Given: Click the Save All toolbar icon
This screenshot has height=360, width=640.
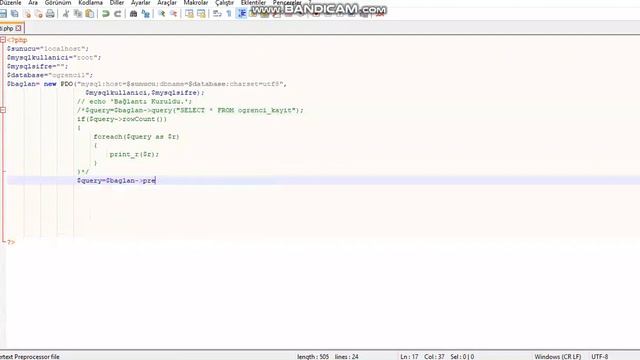Looking at the screenshot, I should coord(15,14).
